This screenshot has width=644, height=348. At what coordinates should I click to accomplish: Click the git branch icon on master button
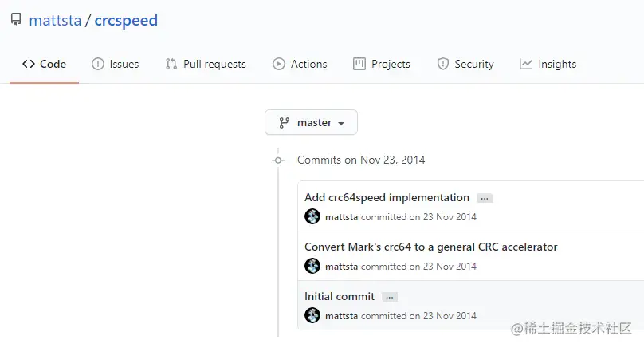285,123
